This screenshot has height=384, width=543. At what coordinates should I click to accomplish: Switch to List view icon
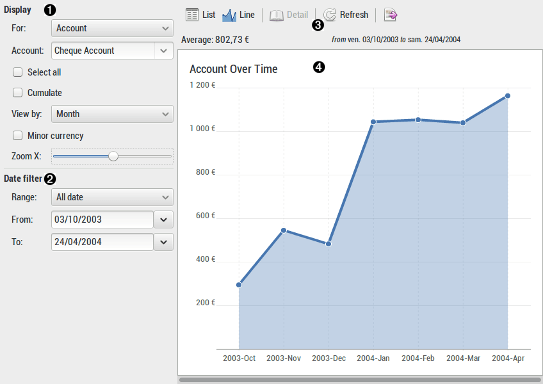point(192,15)
